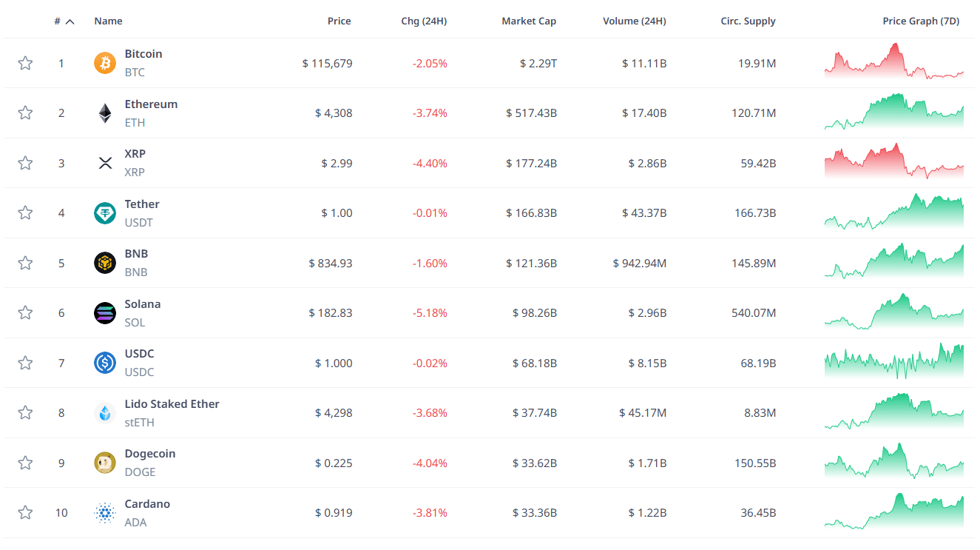Sort by the Price column header
The width and height of the screenshot is (980, 550).
pos(339,21)
